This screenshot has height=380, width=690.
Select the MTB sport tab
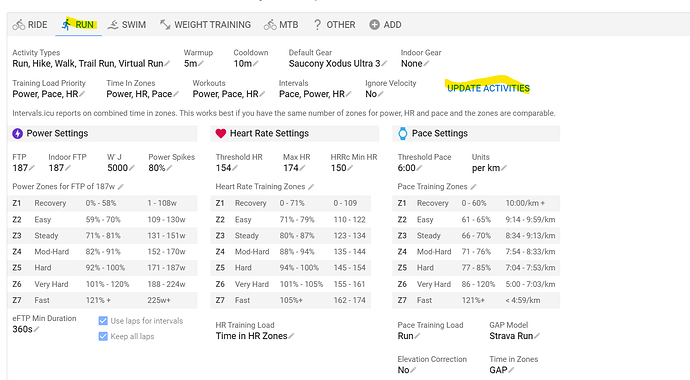pyautogui.click(x=281, y=25)
